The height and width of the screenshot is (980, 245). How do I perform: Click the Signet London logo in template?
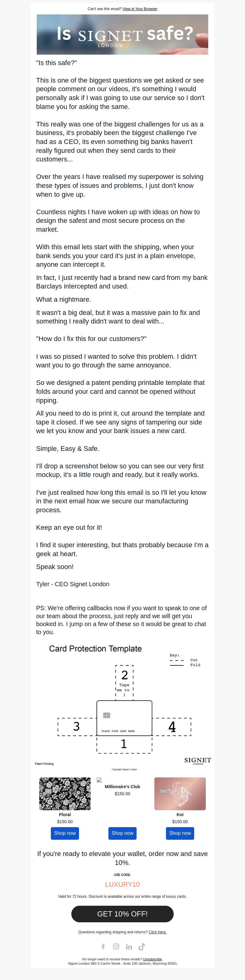(198, 761)
